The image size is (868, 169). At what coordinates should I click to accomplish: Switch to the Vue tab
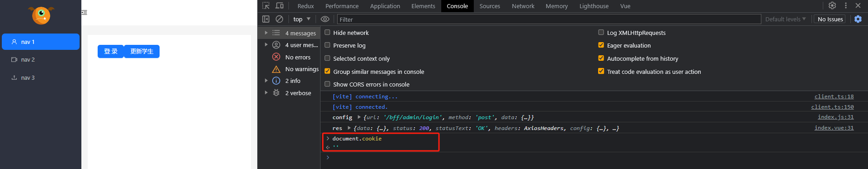click(625, 6)
